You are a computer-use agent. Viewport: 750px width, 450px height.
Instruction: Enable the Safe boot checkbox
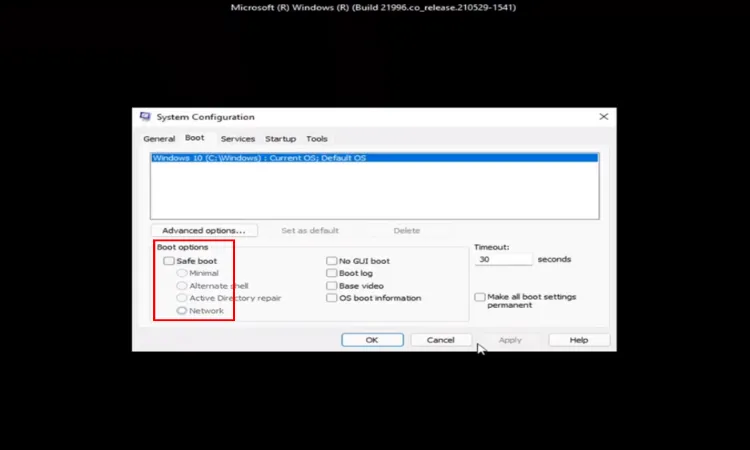pos(169,261)
